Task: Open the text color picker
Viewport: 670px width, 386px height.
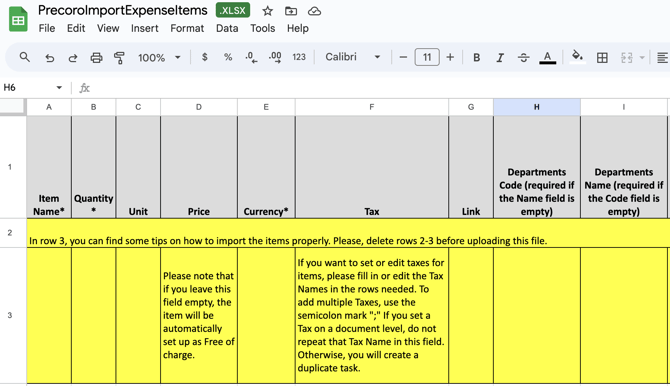Action: point(547,57)
